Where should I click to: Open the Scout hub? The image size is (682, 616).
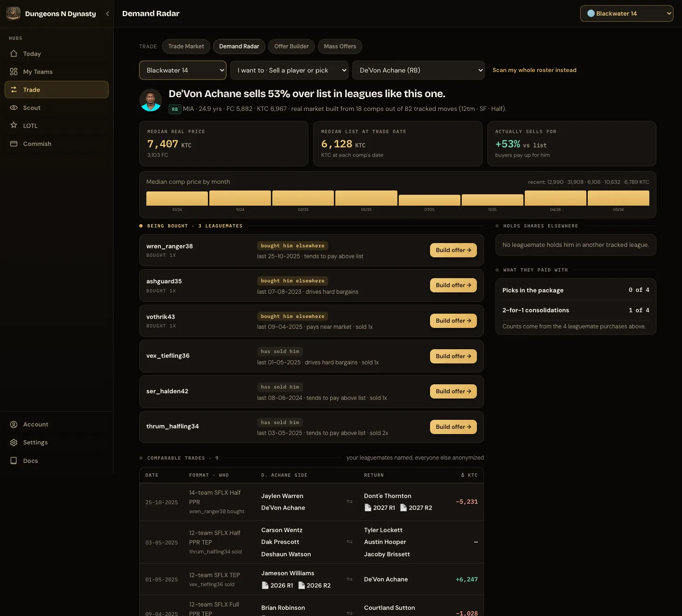coord(56,108)
